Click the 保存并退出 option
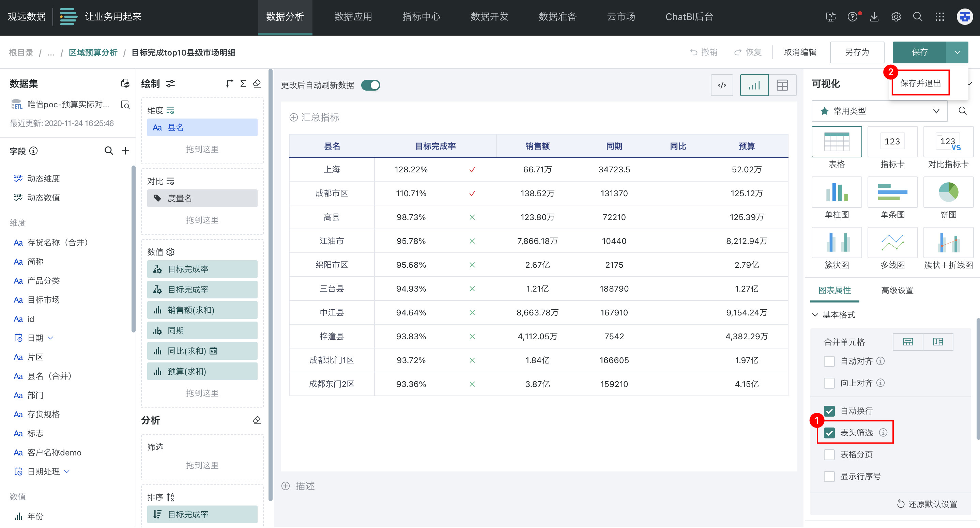This screenshot has height=528, width=980. 920,83
